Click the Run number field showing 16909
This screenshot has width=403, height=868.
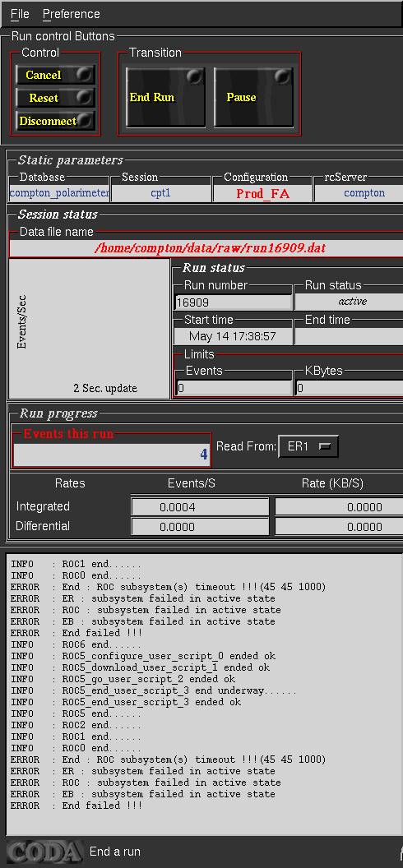coord(233,302)
